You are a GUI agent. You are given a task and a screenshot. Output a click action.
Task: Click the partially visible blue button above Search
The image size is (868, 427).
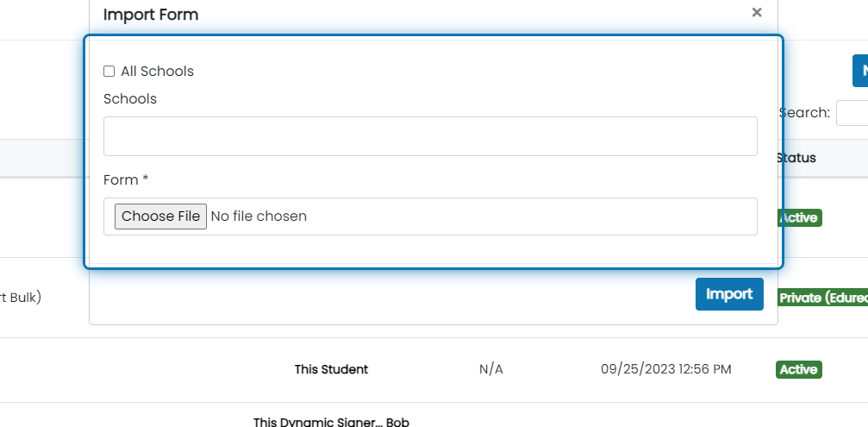tap(860, 71)
